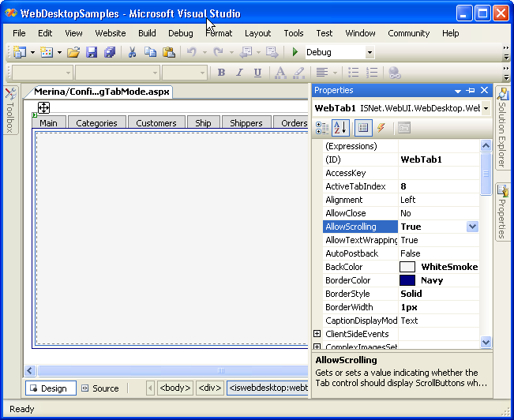The image size is (514, 420).
Task: Click the Open File folder icon
Action: 73,52
